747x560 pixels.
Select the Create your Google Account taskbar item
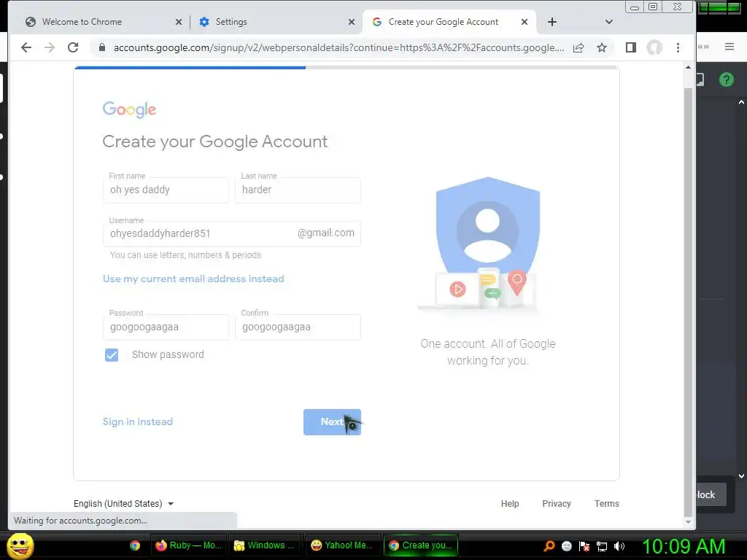coord(421,545)
